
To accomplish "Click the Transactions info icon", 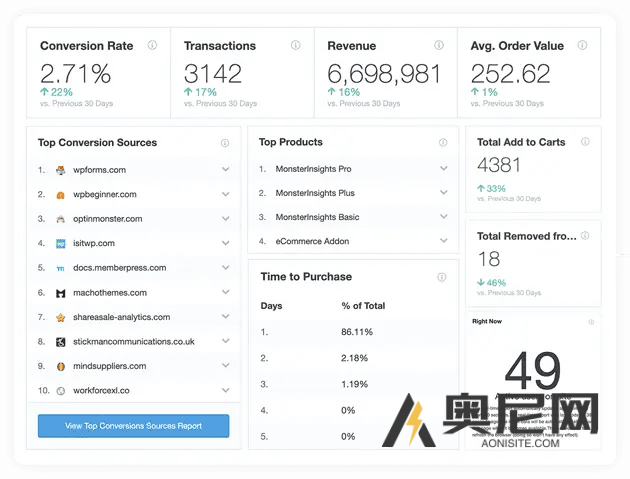I will [296, 45].
